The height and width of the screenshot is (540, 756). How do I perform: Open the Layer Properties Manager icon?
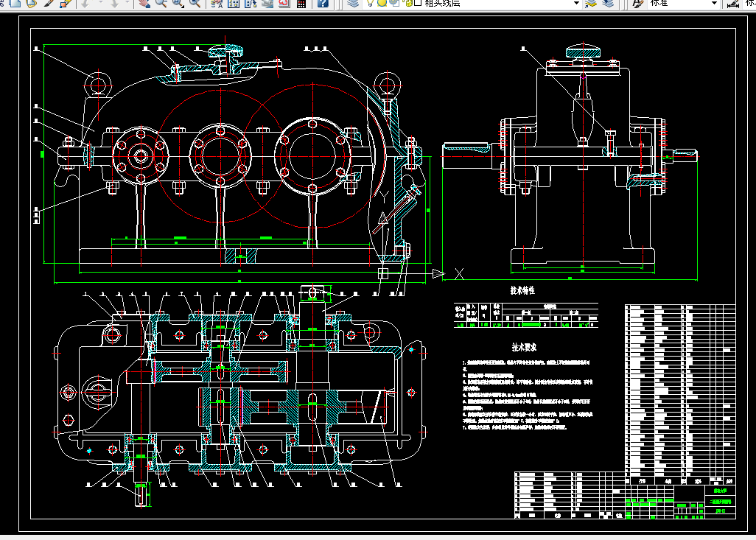point(353,4)
